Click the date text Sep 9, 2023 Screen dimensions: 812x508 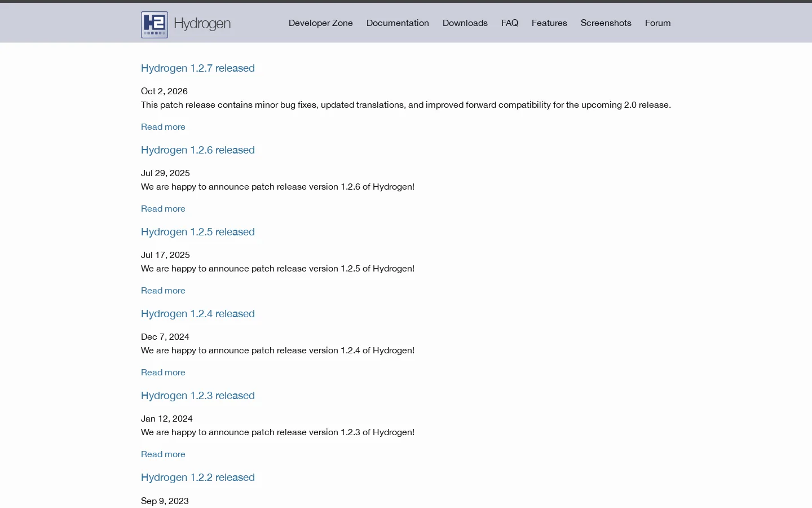click(x=165, y=501)
